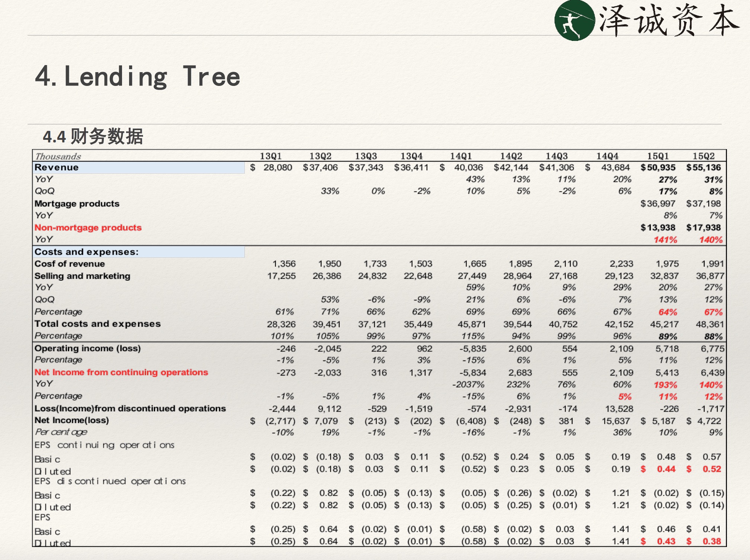Select the '4. Lending Tree' slide title

coord(138,77)
